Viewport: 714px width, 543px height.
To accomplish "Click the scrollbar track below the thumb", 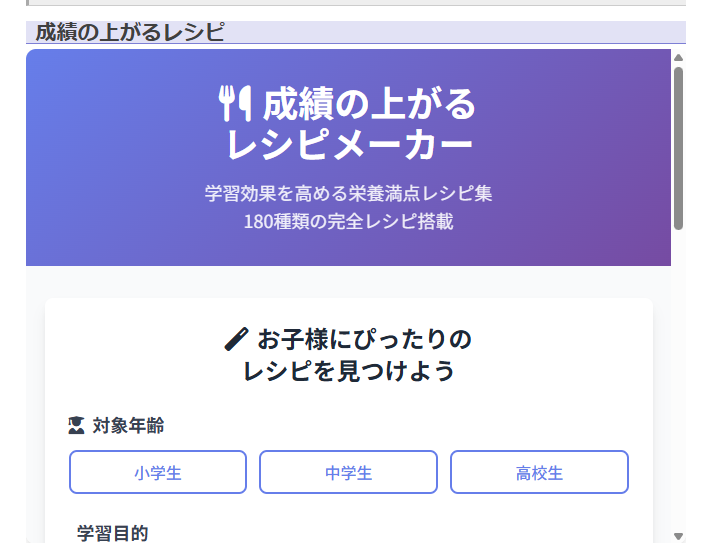I will (678, 380).
